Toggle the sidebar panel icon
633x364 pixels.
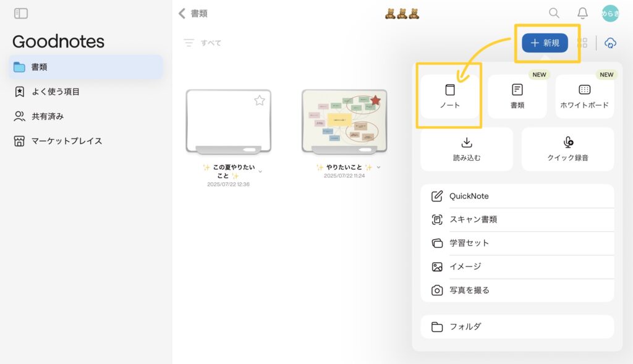(20, 14)
